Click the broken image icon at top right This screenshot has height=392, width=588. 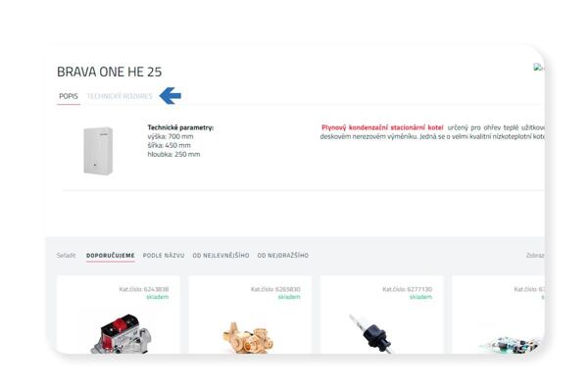[538, 68]
